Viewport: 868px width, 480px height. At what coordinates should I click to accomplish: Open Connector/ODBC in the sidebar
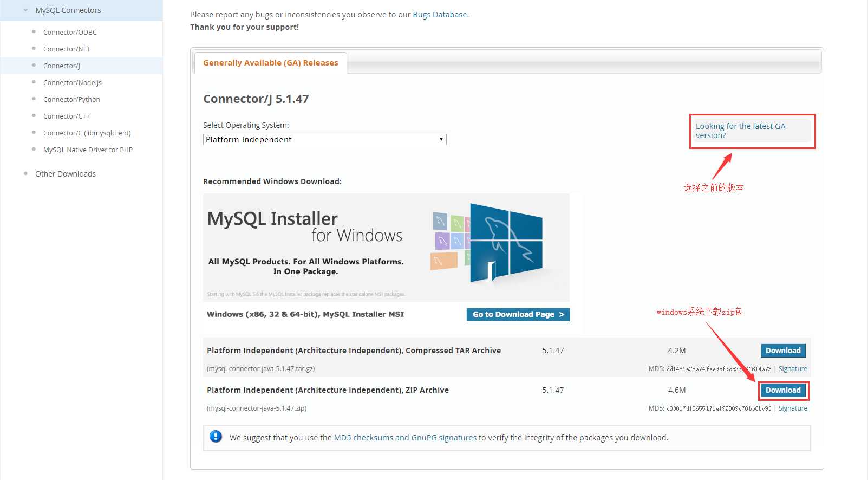[70, 32]
